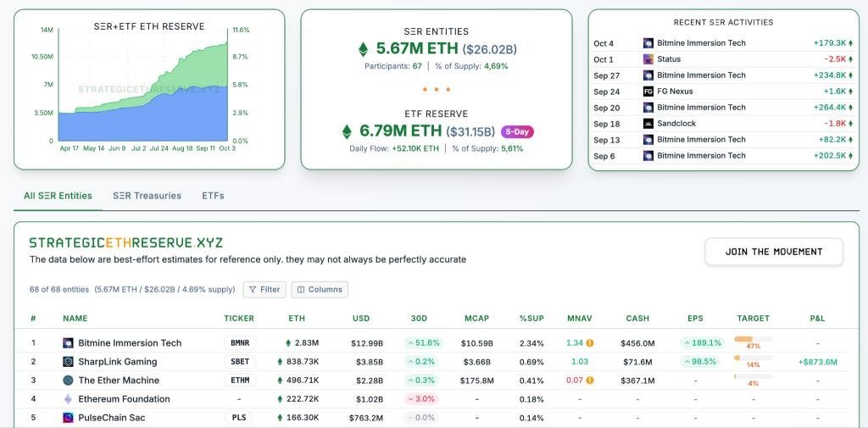Click the Sandclock logo icon
868x428 pixels.
648,124
